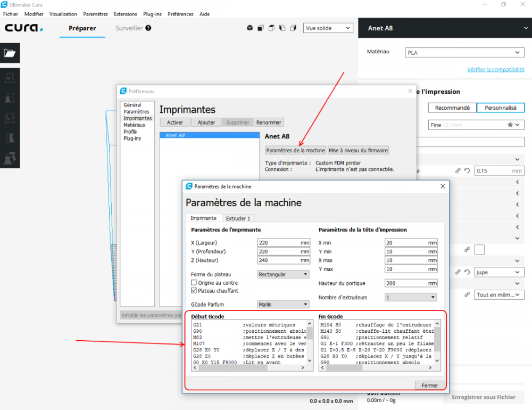Click link icon beside the empty checkbox

(467, 250)
